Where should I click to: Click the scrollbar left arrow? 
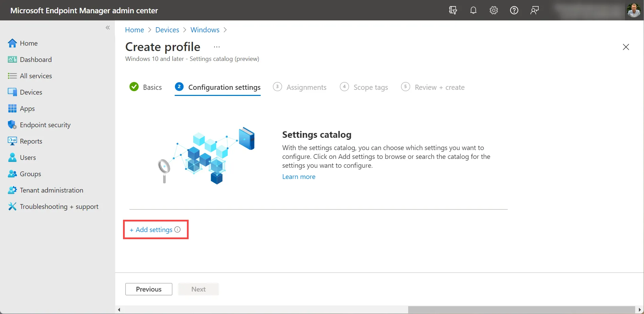pyautogui.click(x=119, y=310)
